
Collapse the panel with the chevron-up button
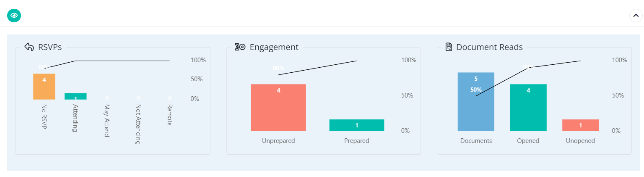(x=636, y=16)
